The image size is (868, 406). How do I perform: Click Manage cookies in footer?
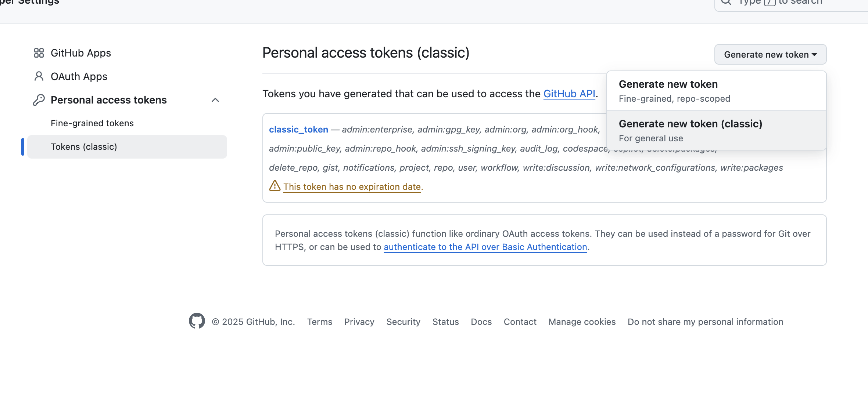click(582, 322)
